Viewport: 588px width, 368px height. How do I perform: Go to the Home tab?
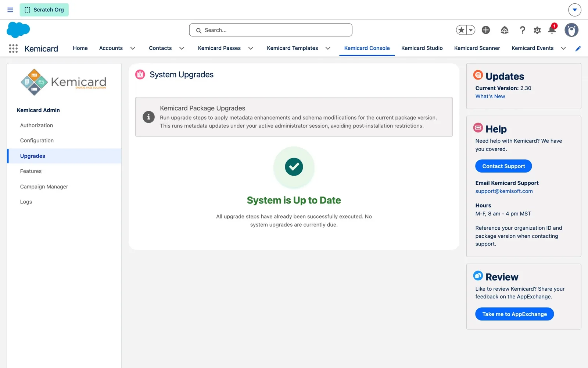click(x=80, y=48)
